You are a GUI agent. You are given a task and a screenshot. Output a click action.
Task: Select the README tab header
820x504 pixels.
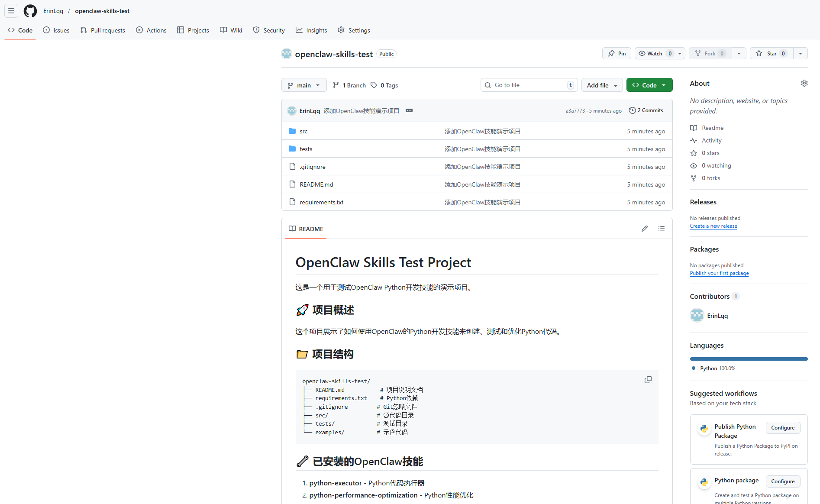(306, 229)
